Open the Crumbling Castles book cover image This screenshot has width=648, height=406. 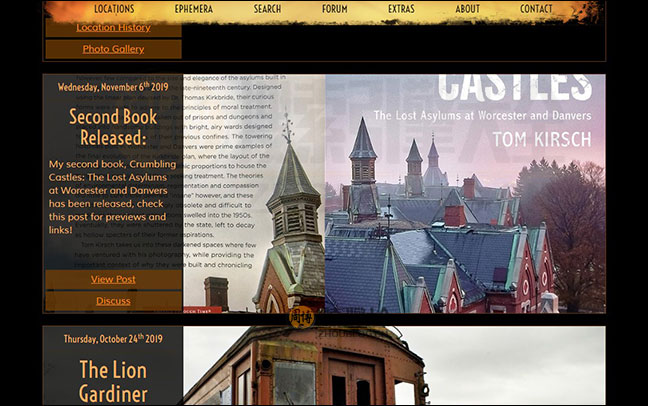point(395,193)
